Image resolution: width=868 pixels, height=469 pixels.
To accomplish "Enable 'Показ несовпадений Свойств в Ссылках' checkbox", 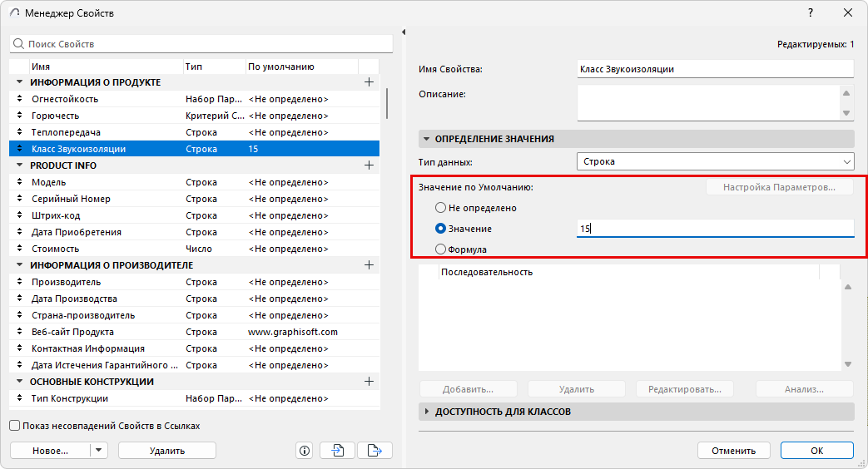I will point(15,426).
